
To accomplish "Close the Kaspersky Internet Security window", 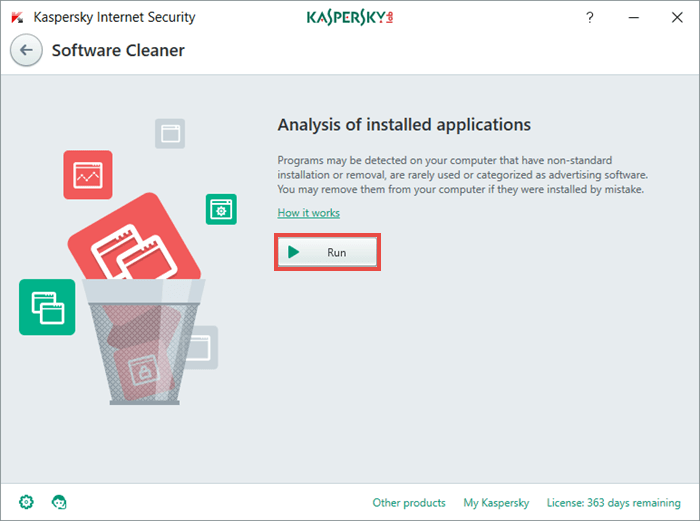I will pos(677,17).
